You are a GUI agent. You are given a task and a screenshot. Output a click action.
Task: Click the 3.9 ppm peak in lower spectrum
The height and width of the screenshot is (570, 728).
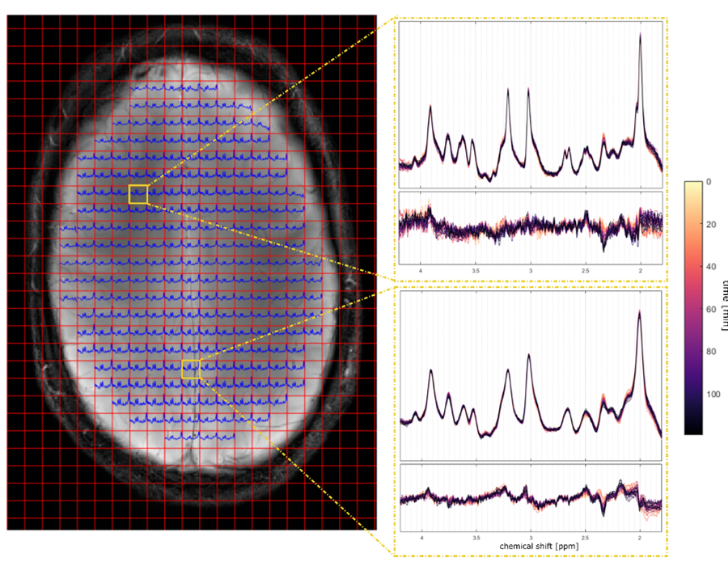431,372
